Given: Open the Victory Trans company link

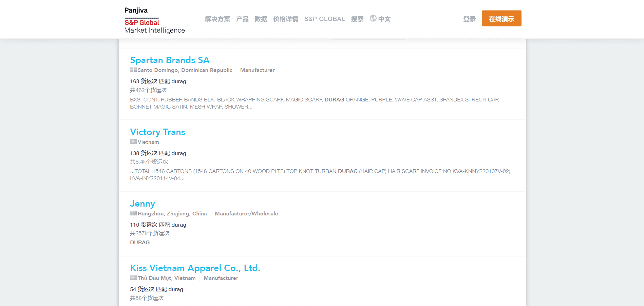Looking at the screenshot, I should tap(157, 132).
